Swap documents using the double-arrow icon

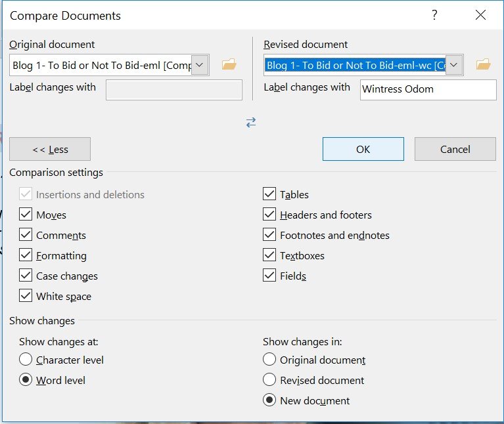click(x=251, y=123)
